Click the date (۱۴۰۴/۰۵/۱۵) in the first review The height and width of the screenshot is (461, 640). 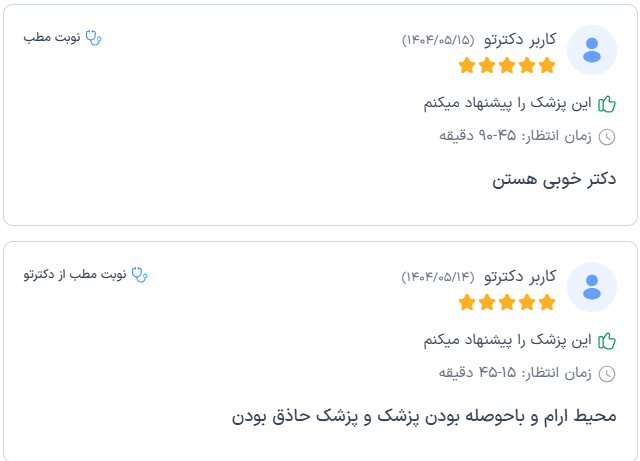[x=438, y=40]
